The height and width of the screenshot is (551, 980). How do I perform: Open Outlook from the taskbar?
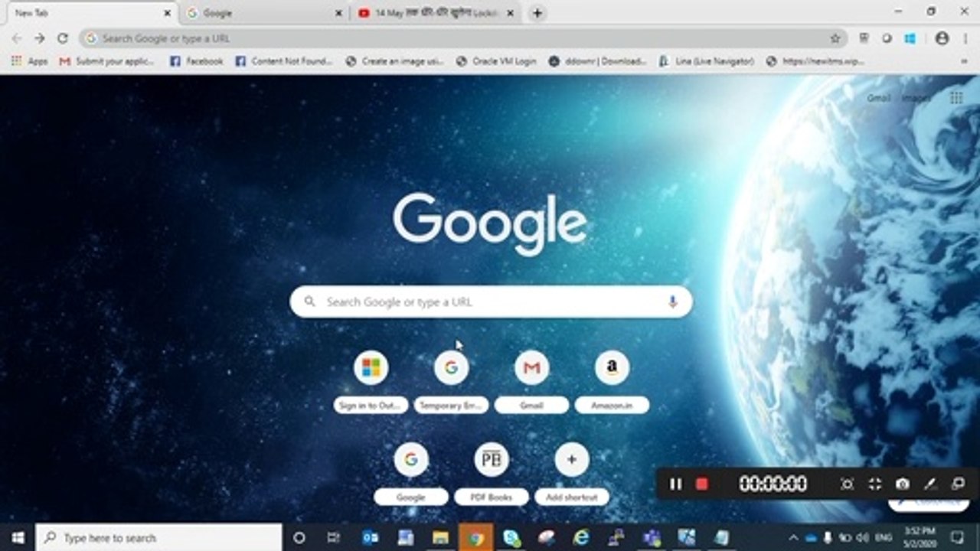tap(370, 537)
